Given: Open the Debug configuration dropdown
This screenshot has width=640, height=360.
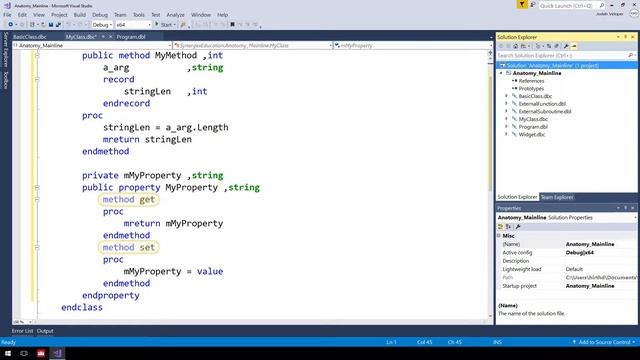Looking at the screenshot, I should point(102,25).
